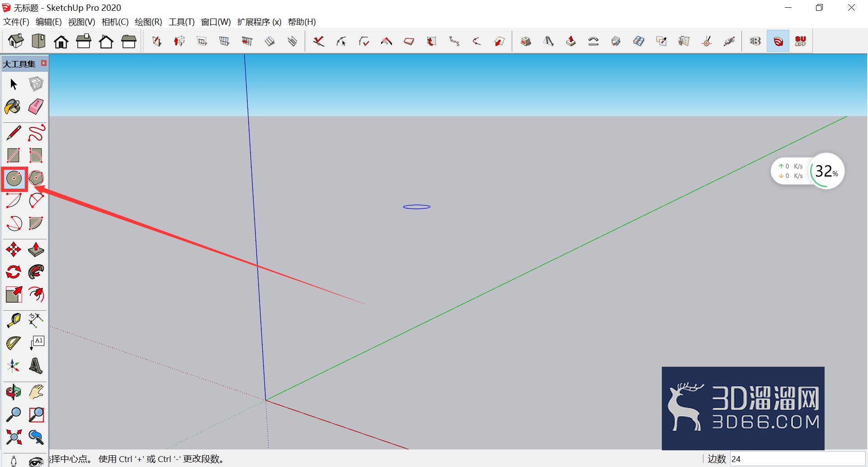Screen dimensions: 868x467
Task: Activate the Push/Pull tool
Action: 36,249
